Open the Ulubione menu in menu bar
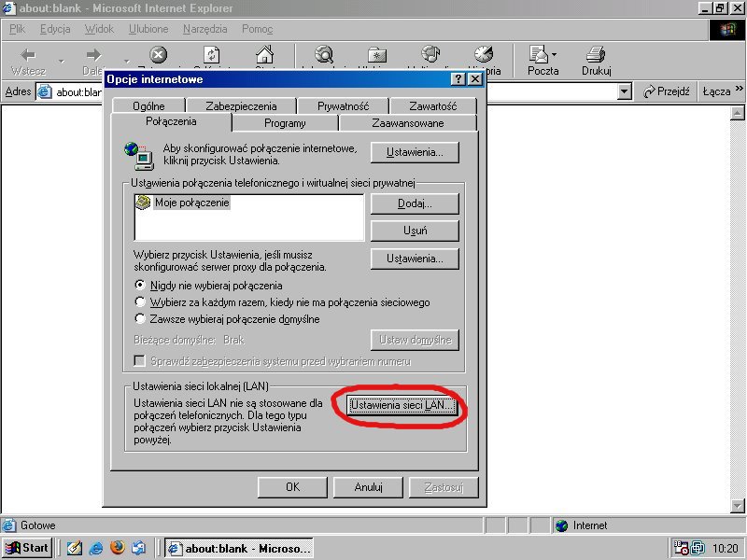The width and height of the screenshot is (747, 560). [x=148, y=29]
